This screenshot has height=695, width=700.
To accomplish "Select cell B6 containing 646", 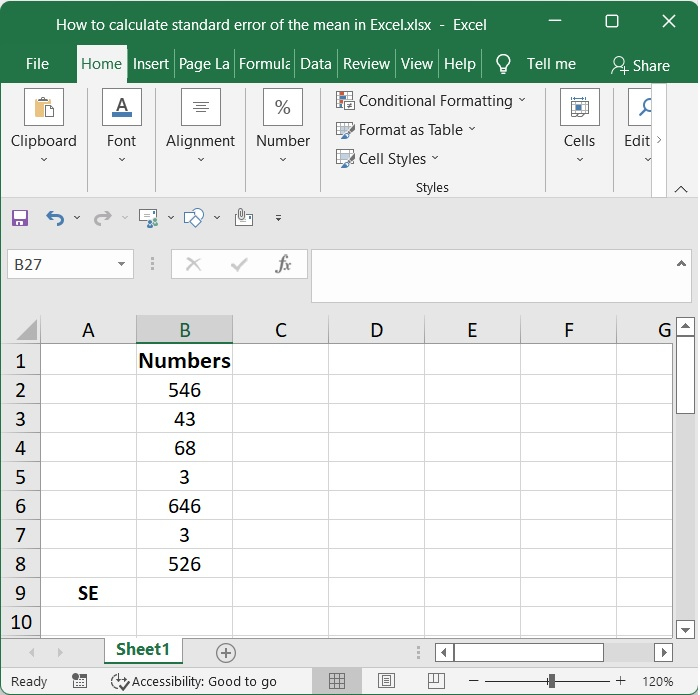I will (185, 506).
